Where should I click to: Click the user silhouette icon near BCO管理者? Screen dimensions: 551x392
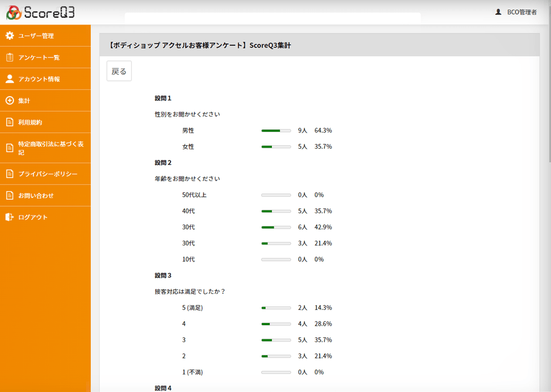pos(499,11)
